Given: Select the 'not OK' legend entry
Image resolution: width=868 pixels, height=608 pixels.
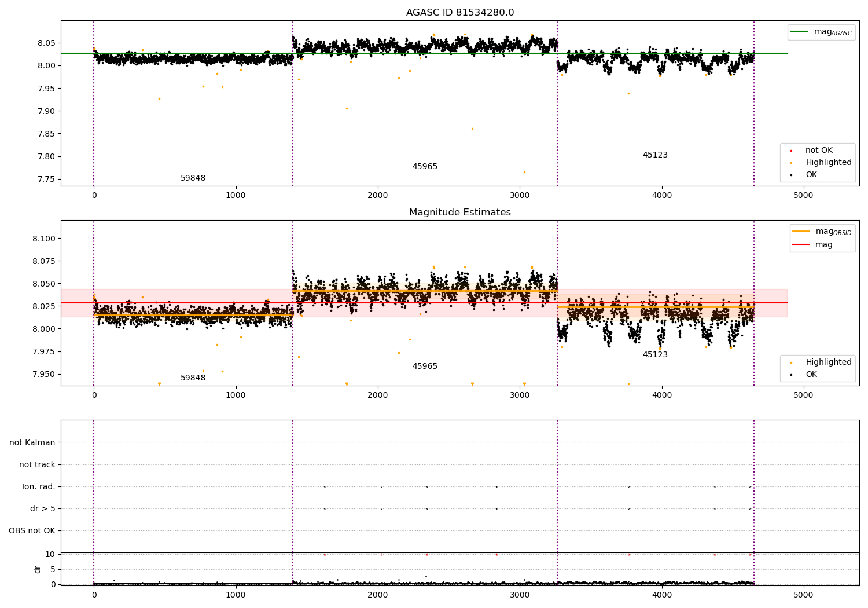Looking at the screenshot, I should tap(810, 151).
